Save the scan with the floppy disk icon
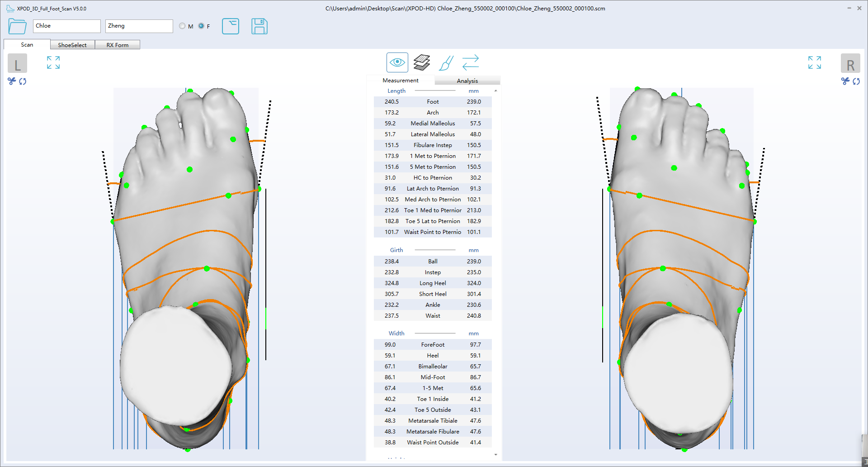 click(259, 26)
